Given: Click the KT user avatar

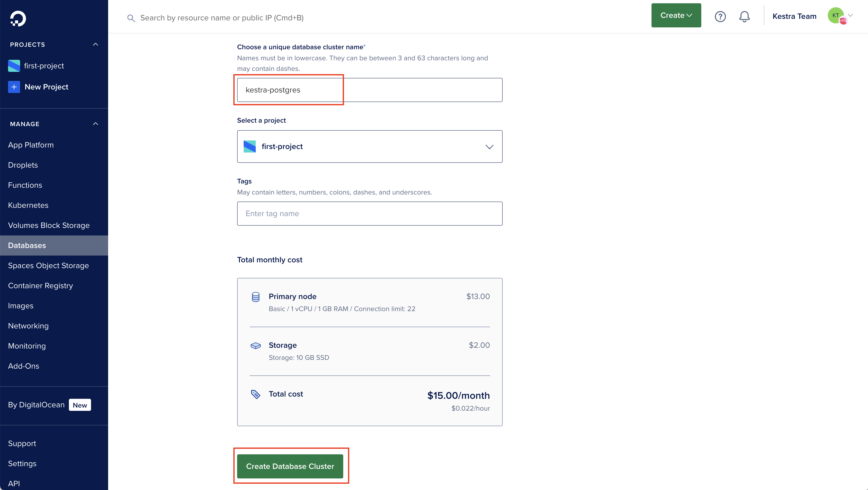Looking at the screenshot, I should click(x=836, y=16).
